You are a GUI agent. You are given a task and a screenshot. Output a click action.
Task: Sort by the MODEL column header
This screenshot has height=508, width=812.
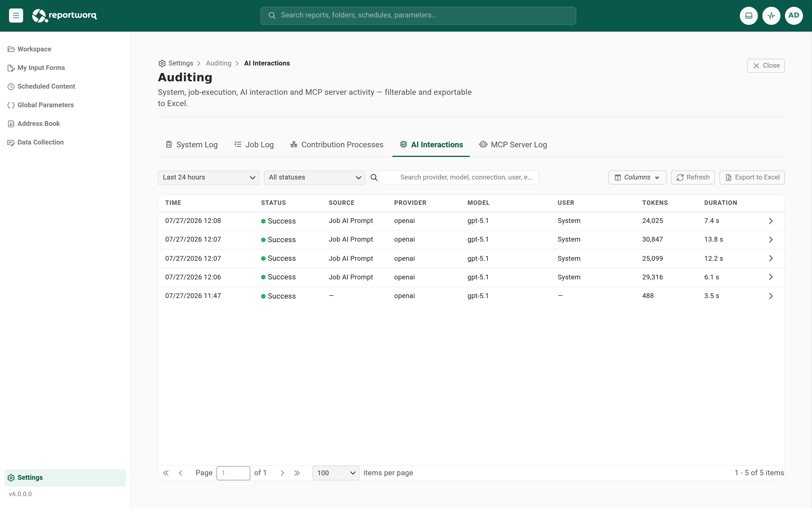478,203
